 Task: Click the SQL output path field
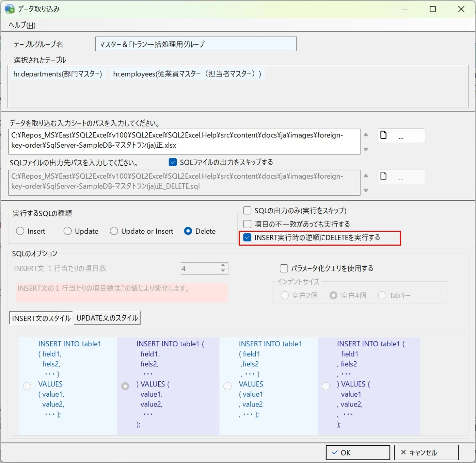pyautogui.click(x=184, y=182)
